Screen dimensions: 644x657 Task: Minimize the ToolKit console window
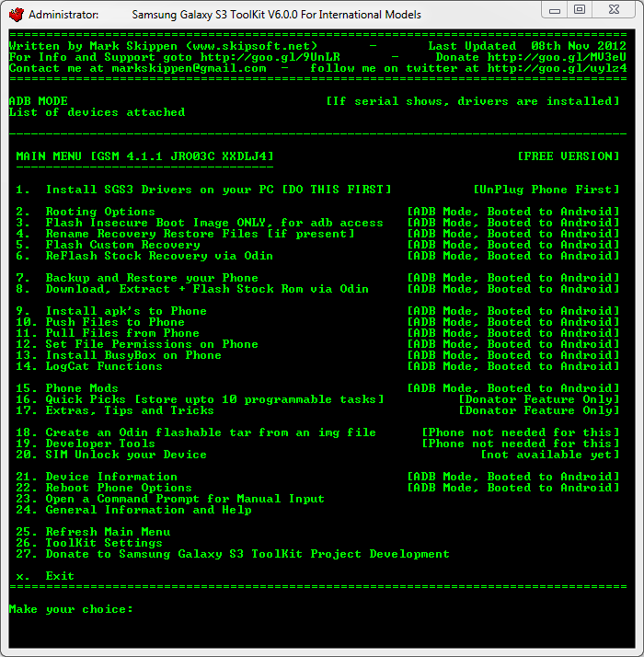(x=555, y=10)
